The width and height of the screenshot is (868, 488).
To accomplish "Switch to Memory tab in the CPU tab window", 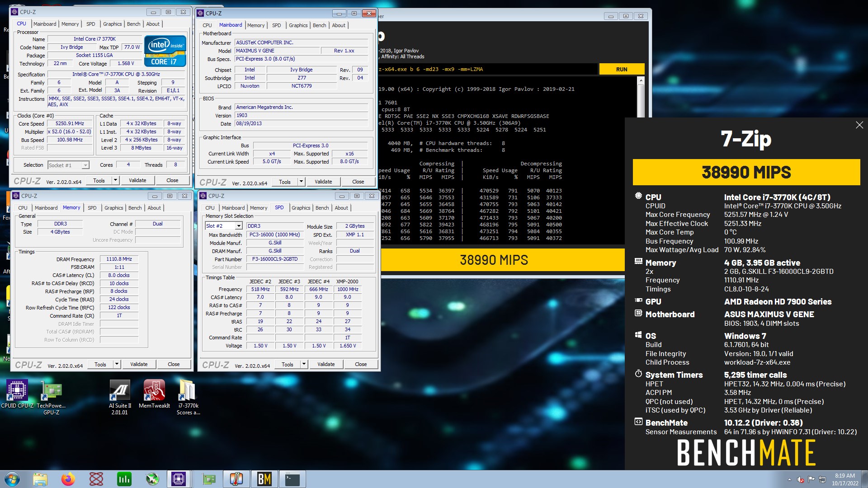I will point(70,24).
